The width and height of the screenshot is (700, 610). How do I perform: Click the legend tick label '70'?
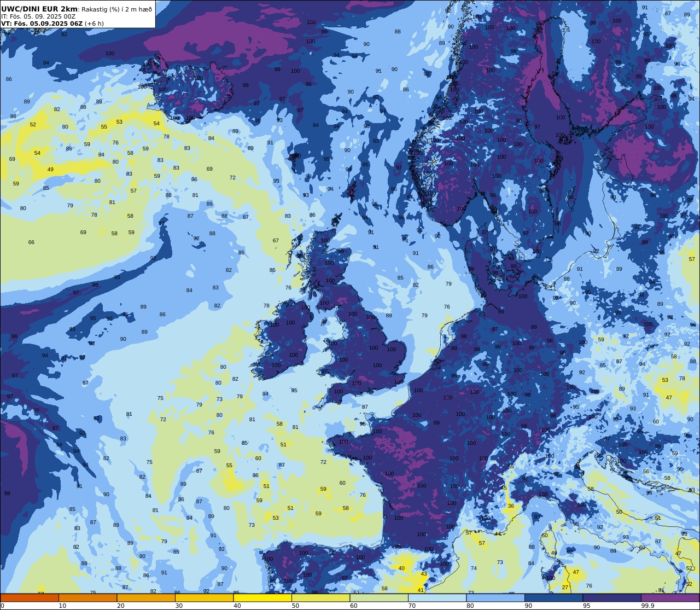click(412, 606)
